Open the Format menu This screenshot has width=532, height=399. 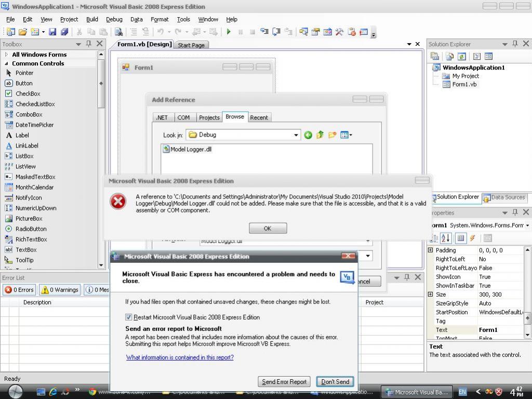point(159,19)
